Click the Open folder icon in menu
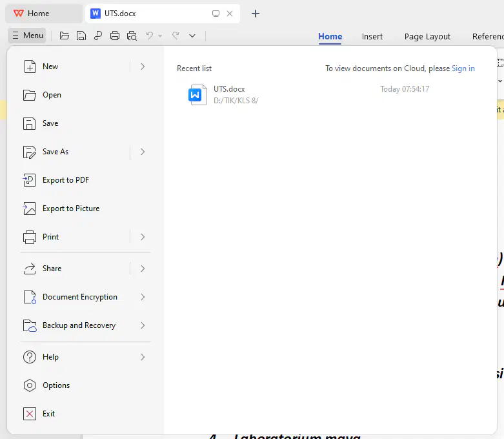 (x=30, y=95)
